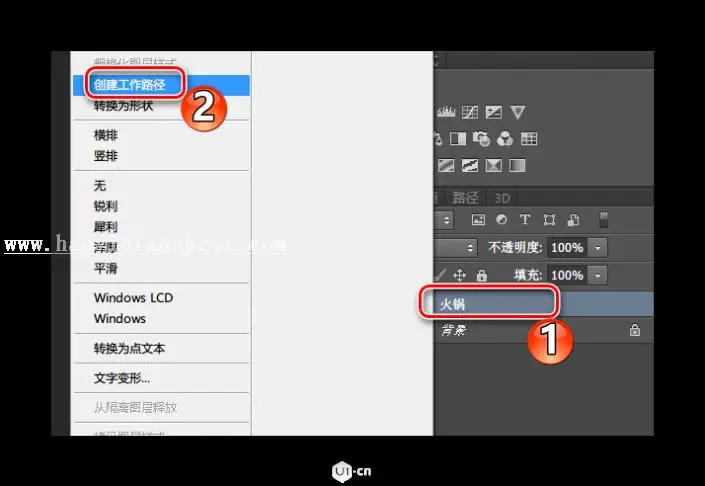The height and width of the screenshot is (486, 705).
Task: Choose 创建工作路径 from the menu
Action: click(161, 85)
